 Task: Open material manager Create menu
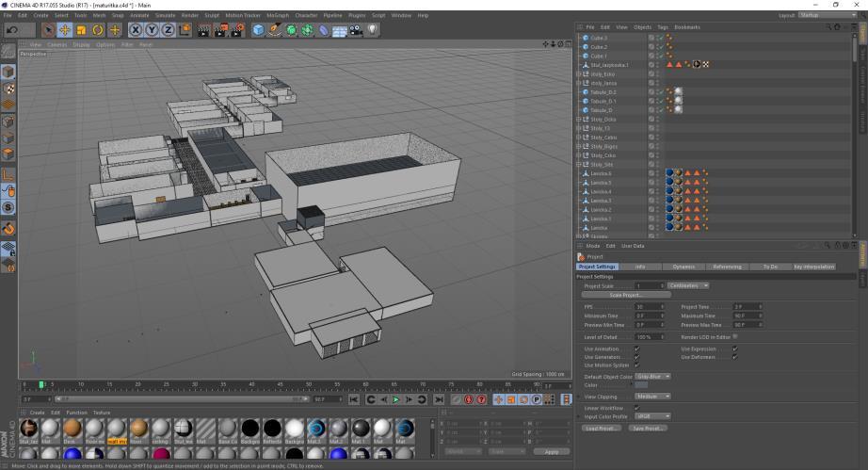pos(37,413)
